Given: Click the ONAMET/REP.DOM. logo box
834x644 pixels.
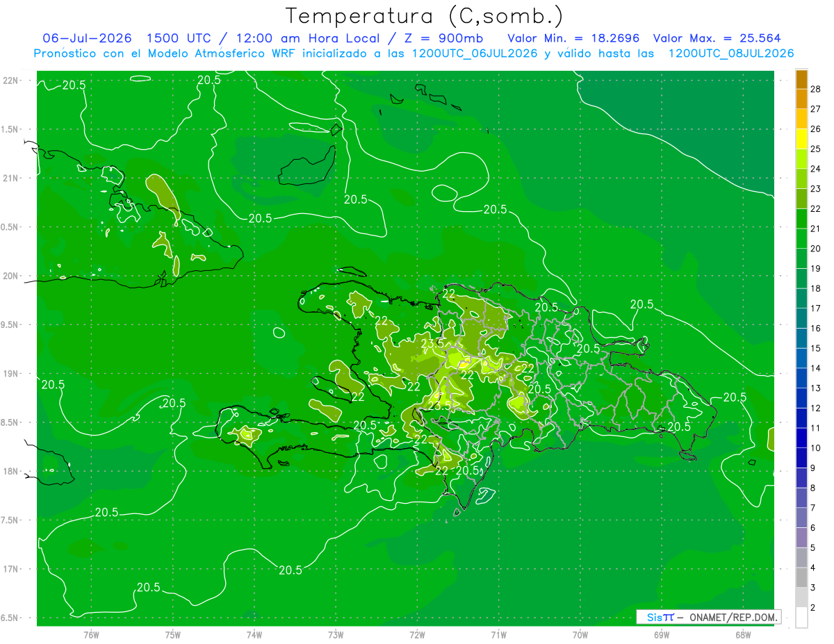Looking at the screenshot, I should 708,617.
